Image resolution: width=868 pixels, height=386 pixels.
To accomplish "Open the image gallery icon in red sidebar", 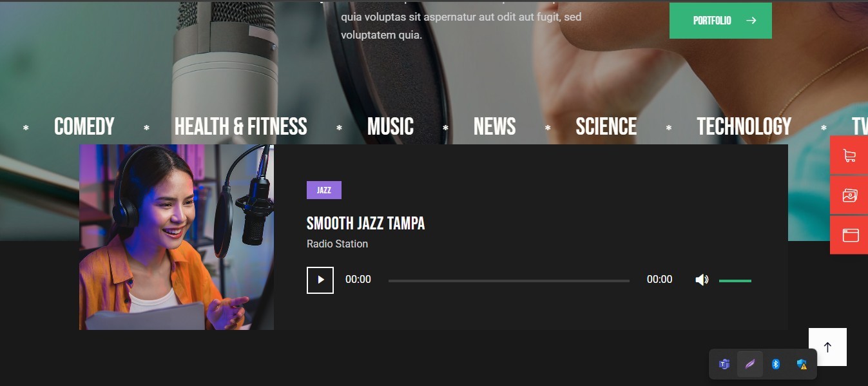I will pos(849,195).
